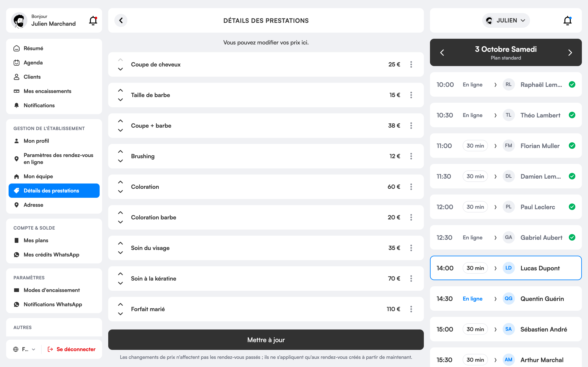Open the language dropdown at bottom left
The width and height of the screenshot is (588, 367).
(24, 349)
